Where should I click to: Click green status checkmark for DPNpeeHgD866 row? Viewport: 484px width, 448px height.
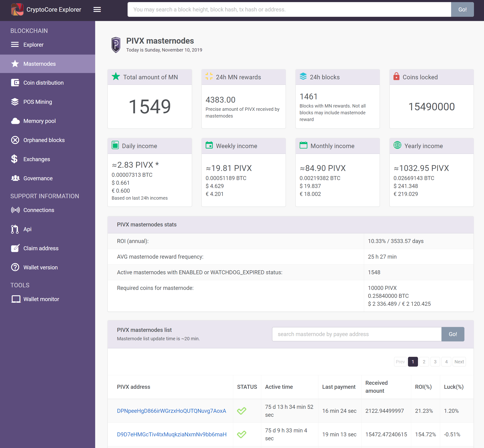241,410
